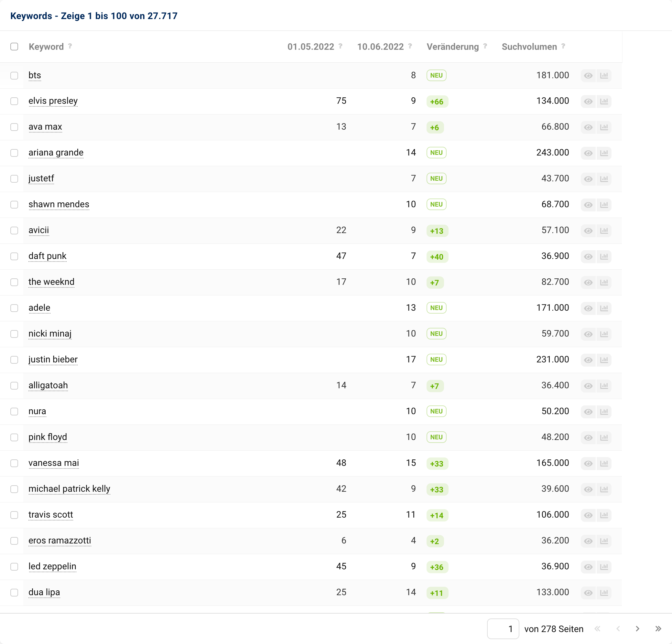672x644 pixels.
Task: Open the chart icon for dua lipa
Action: [x=604, y=593]
